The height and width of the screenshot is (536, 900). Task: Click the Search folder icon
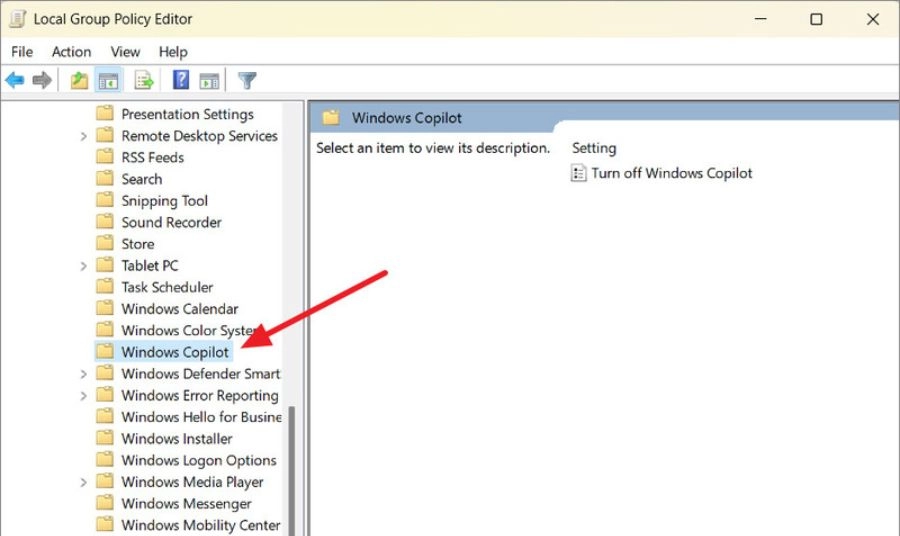[x=104, y=178]
